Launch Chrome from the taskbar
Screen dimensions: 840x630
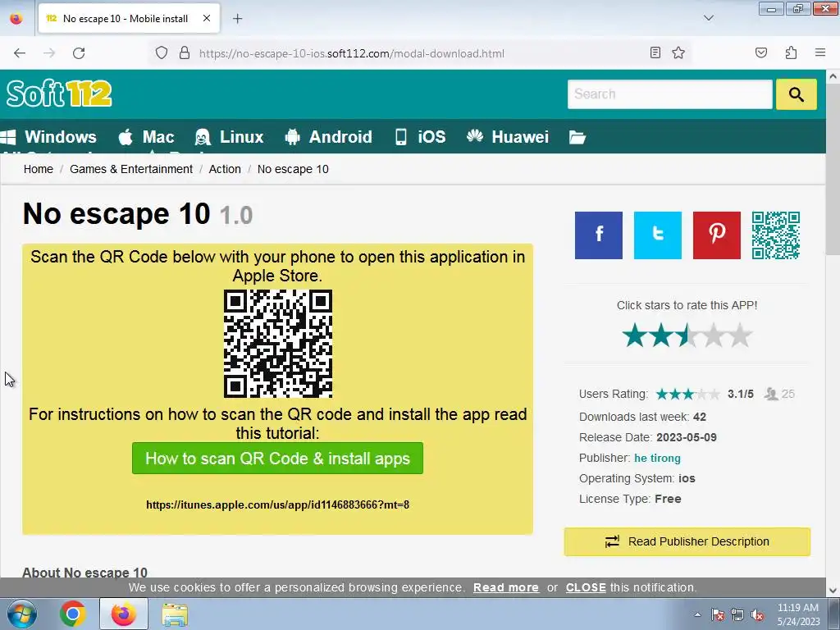coord(73,614)
